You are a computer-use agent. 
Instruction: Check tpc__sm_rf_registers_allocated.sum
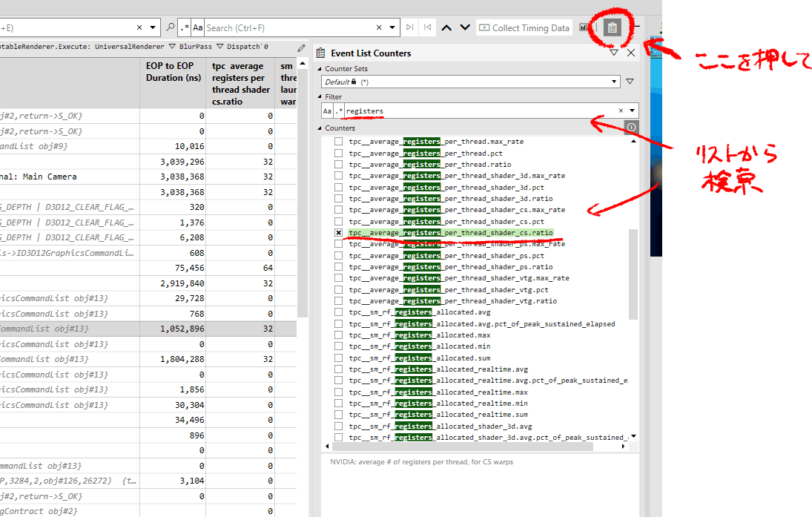click(x=338, y=358)
